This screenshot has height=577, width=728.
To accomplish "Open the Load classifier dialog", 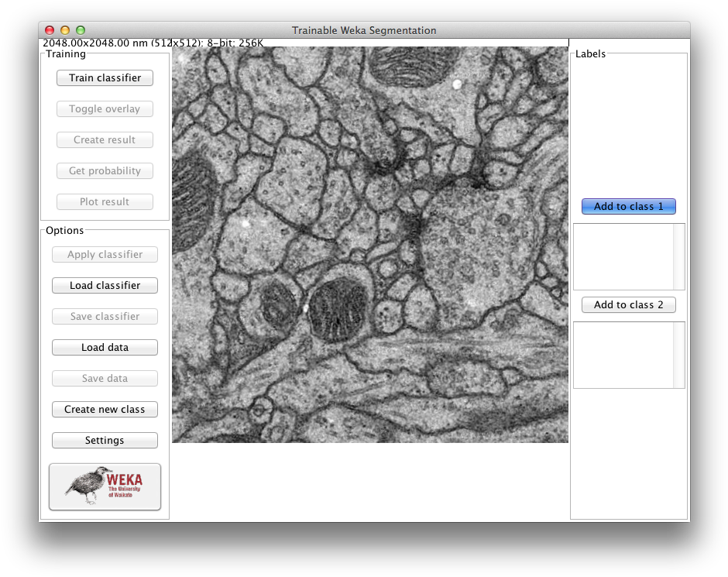I will click(x=105, y=286).
